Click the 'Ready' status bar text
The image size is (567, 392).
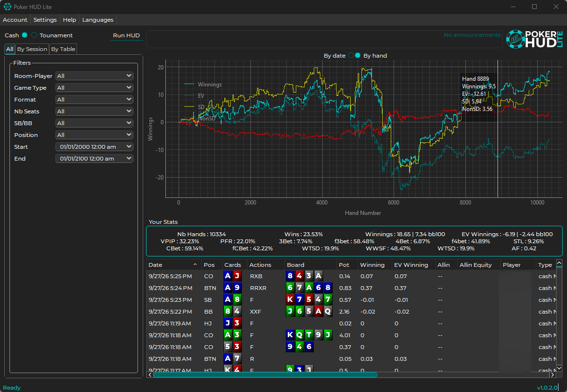click(12, 388)
